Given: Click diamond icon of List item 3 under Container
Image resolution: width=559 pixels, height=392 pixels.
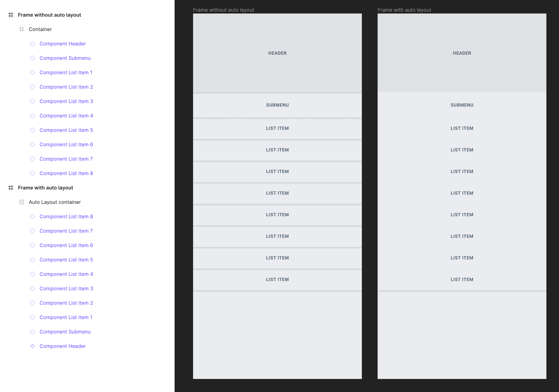Looking at the screenshot, I should click(x=32, y=101).
